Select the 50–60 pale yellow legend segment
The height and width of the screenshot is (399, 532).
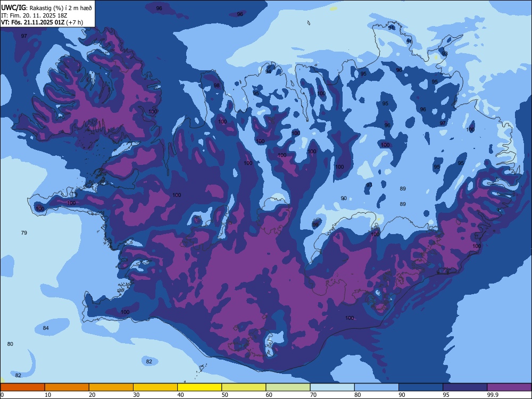click(x=244, y=387)
